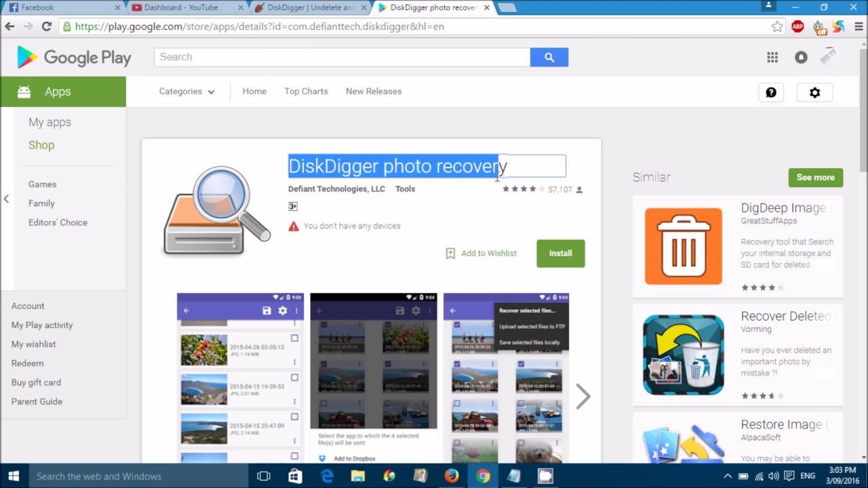
Task: Click the green Install button
Action: click(561, 253)
